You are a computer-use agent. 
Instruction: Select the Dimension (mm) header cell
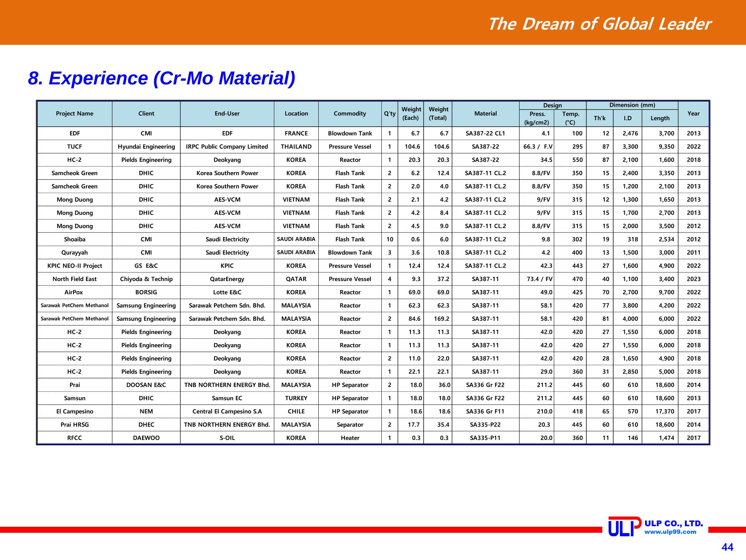(632, 105)
